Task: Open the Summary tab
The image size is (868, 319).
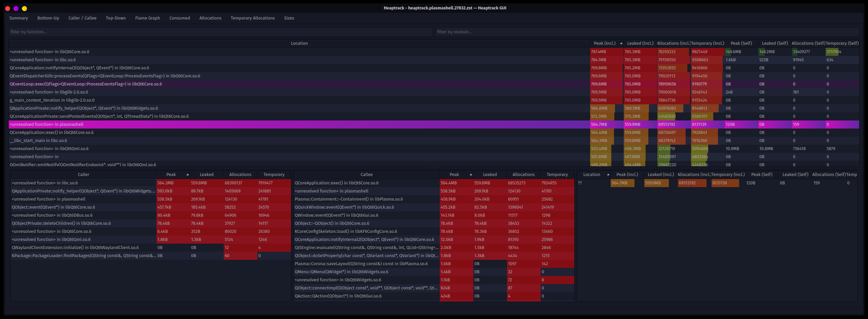Action: [x=19, y=18]
